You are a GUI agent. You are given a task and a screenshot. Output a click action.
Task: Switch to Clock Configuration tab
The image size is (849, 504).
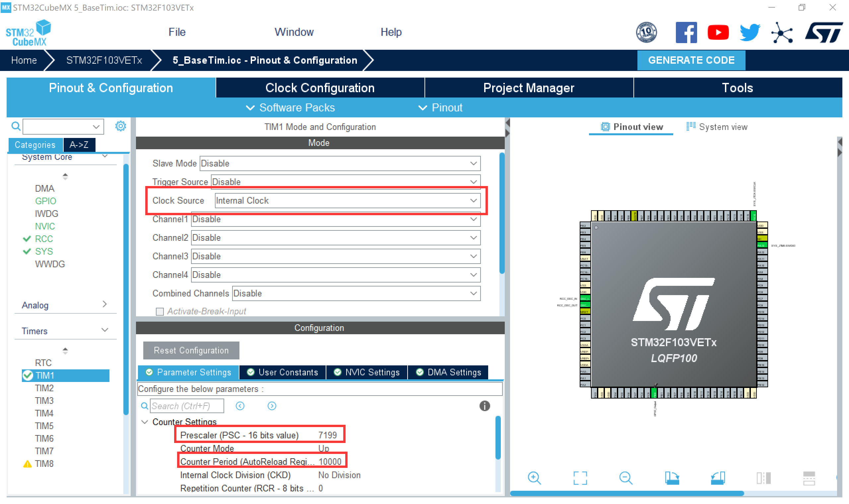tap(320, 88)
